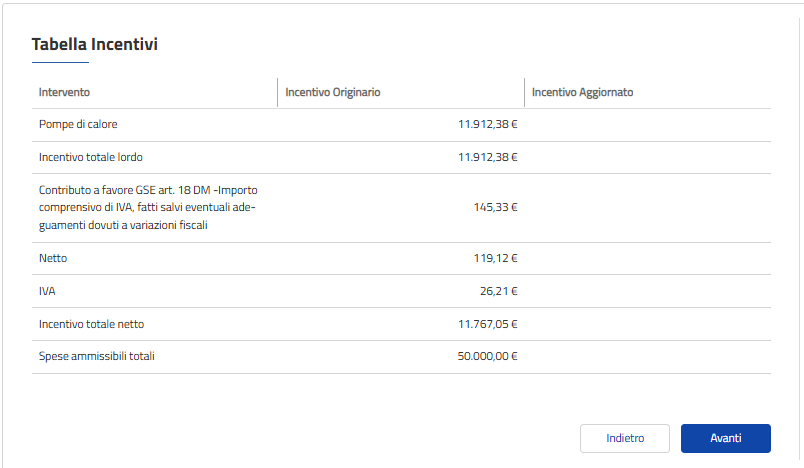Click the 145,33 € value
Screen dimensions: 804x468
pyautogui.click(x=495, y=207)
